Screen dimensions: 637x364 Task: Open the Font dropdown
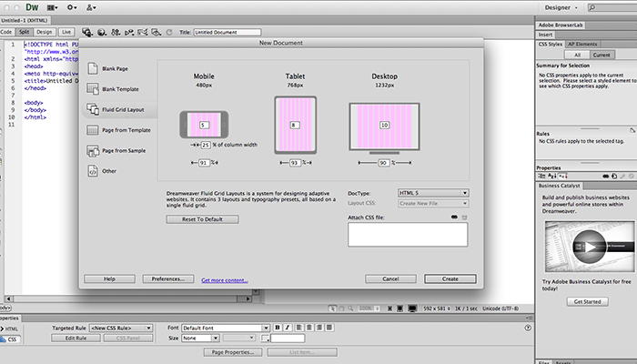(x=226, y=328)
